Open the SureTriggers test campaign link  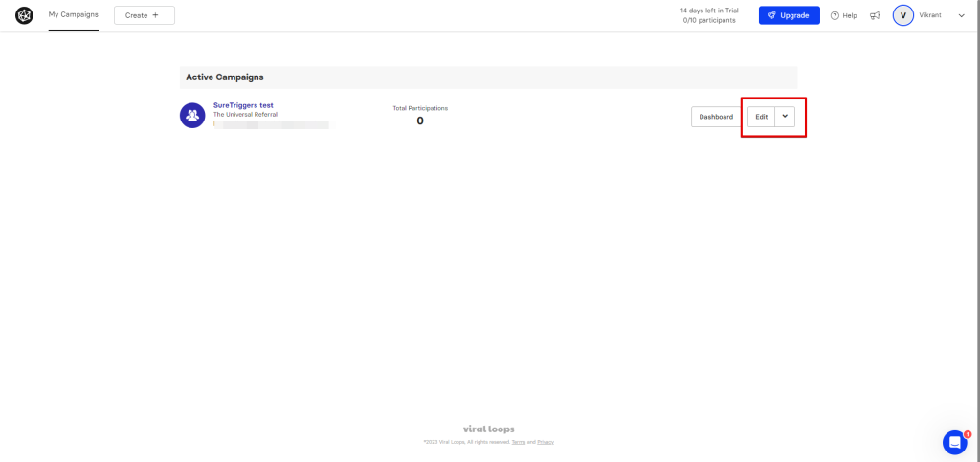tap(243, 105)
